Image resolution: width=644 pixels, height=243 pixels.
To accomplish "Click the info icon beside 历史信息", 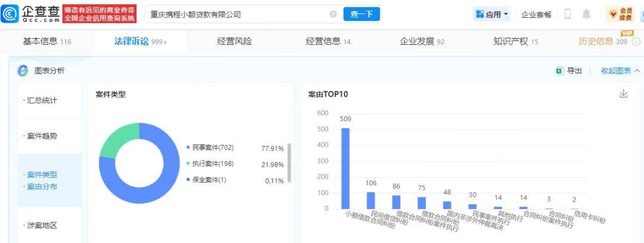I will [x=636, y=42].
